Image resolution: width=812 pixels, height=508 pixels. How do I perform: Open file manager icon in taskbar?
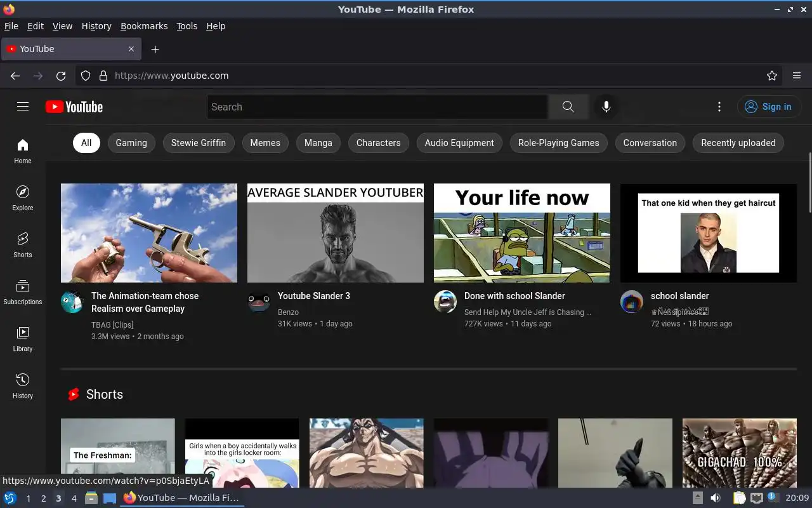coord(91,498)
